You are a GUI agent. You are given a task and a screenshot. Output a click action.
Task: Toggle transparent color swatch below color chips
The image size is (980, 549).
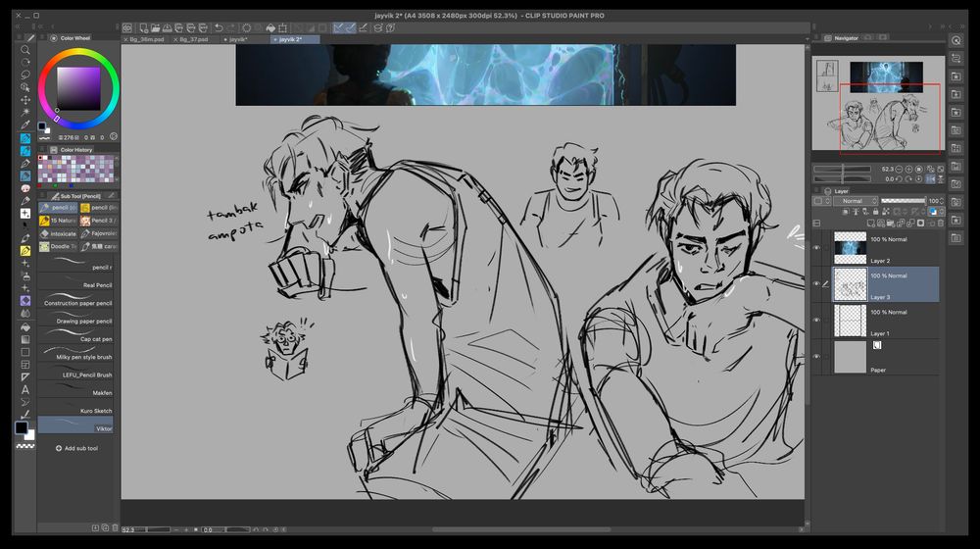coord(25,446)
